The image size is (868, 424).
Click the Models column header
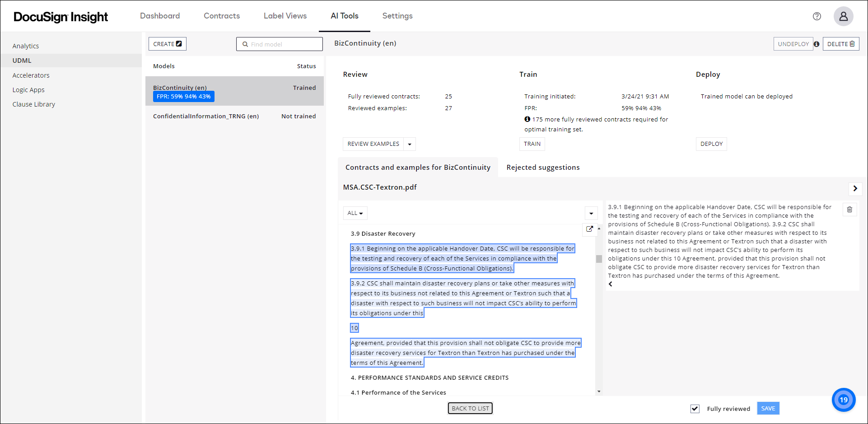coord(163,66)
